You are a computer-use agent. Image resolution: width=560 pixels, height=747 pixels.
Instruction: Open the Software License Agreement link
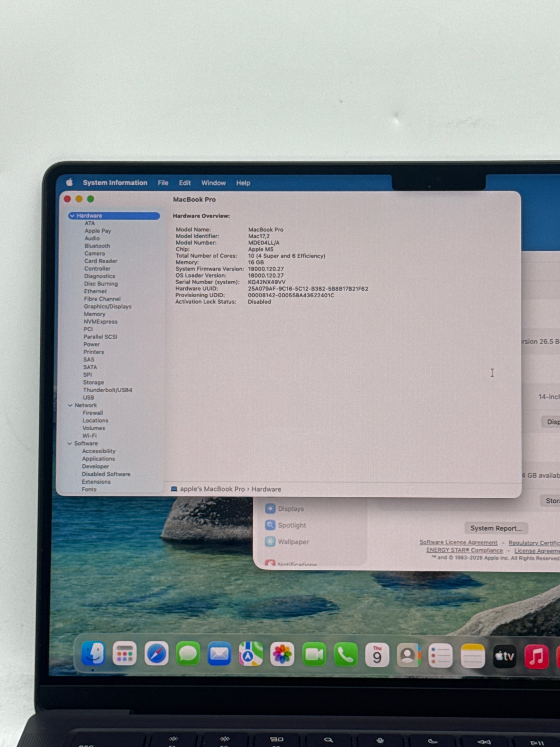point(458,542)
